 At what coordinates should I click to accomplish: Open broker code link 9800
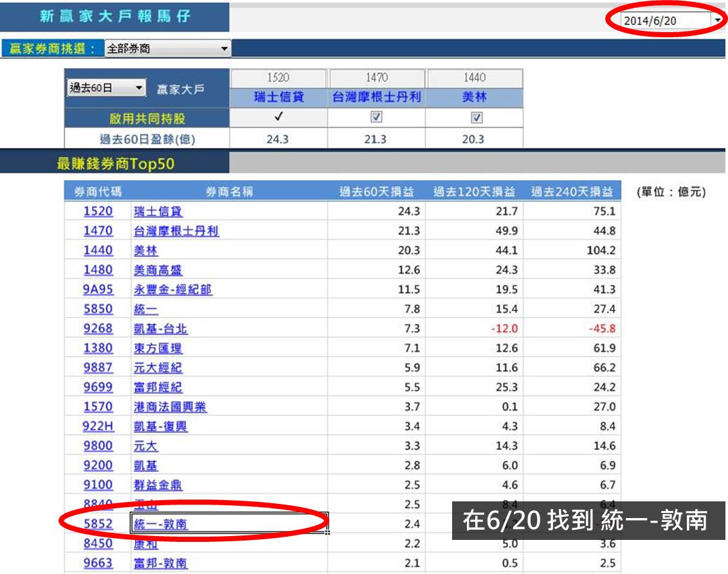(x=98, y=445)
